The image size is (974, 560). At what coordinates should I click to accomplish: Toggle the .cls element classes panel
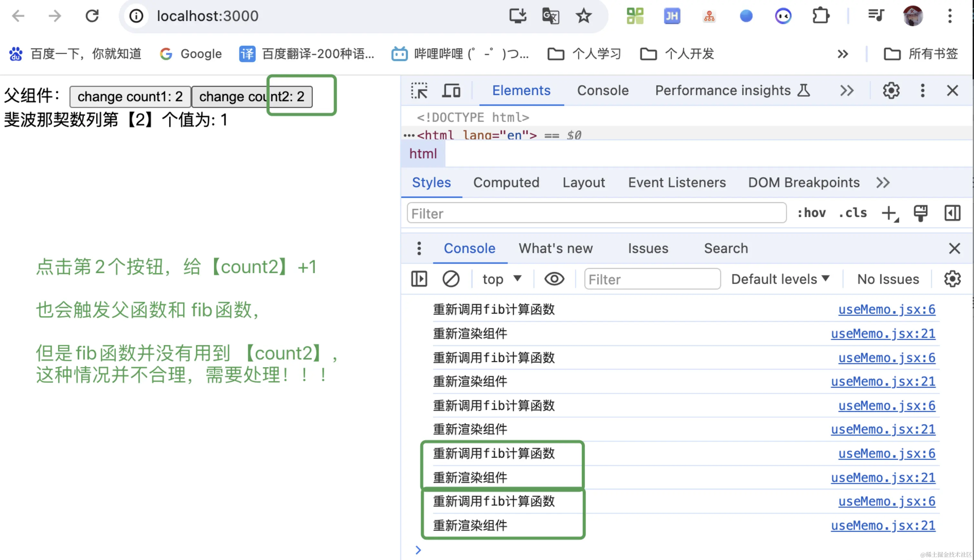click(x=853, y=213)
